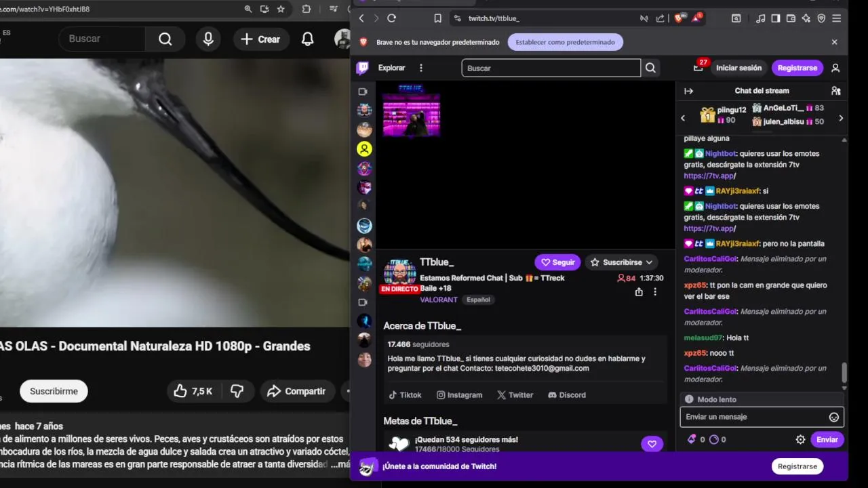Open Twitch more options three-dot menu
The width and height of the screenshot is (868, 488).
tap(421, 68)
